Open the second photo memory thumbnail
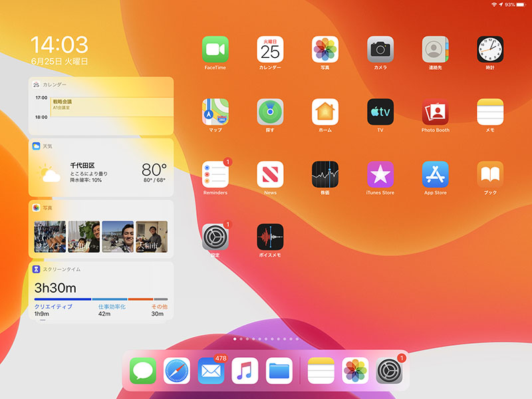This screenshot has height=399, width=532. tap(84, 237)
